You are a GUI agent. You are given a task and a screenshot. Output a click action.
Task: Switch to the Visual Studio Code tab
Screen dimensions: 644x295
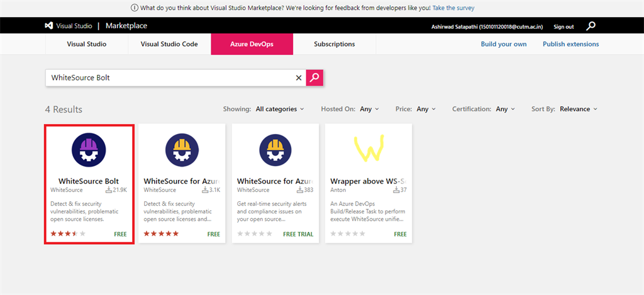[169, 44]
